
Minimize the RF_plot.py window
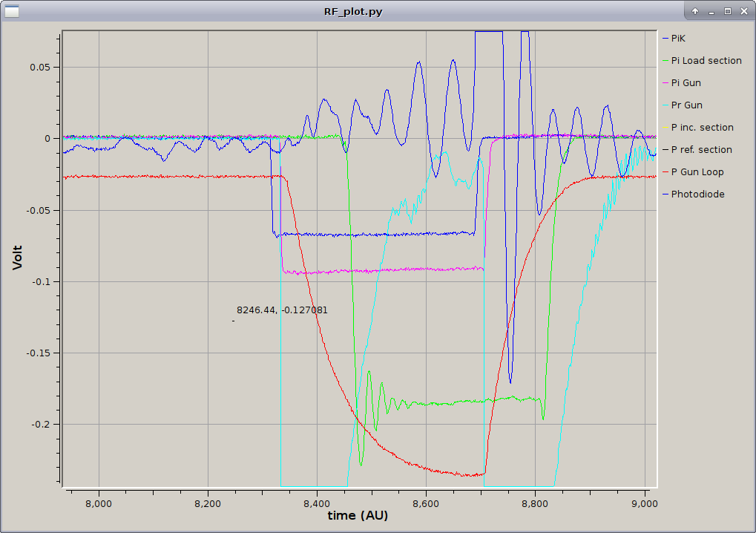pos(711,11)
